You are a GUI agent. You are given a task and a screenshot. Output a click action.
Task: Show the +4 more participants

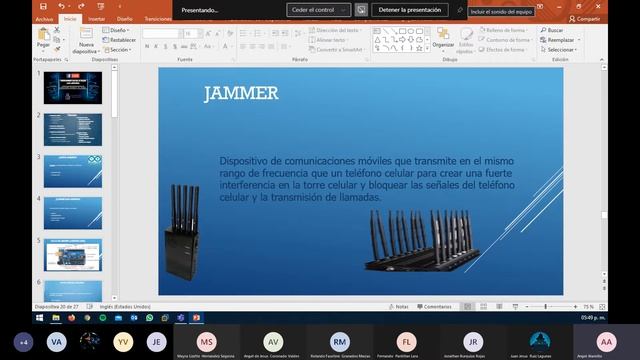[23, 342]
